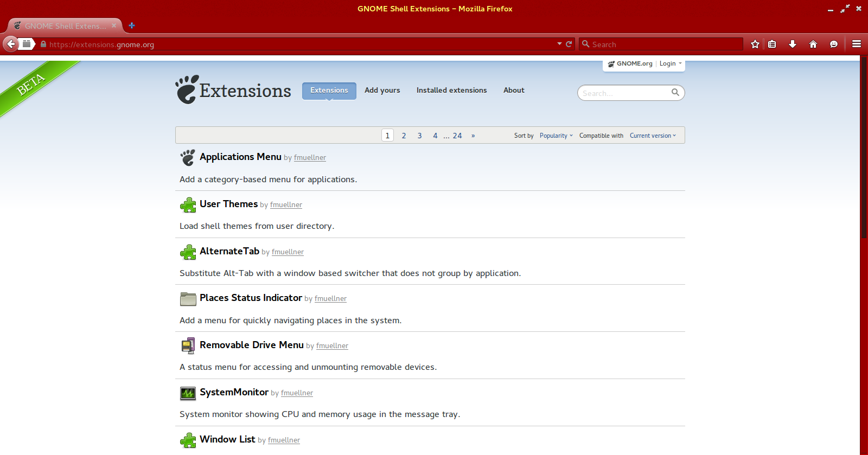The image size is (868, 455).
Task: Click the reload page icon in URL bar
Action: (x=569, y=44)
